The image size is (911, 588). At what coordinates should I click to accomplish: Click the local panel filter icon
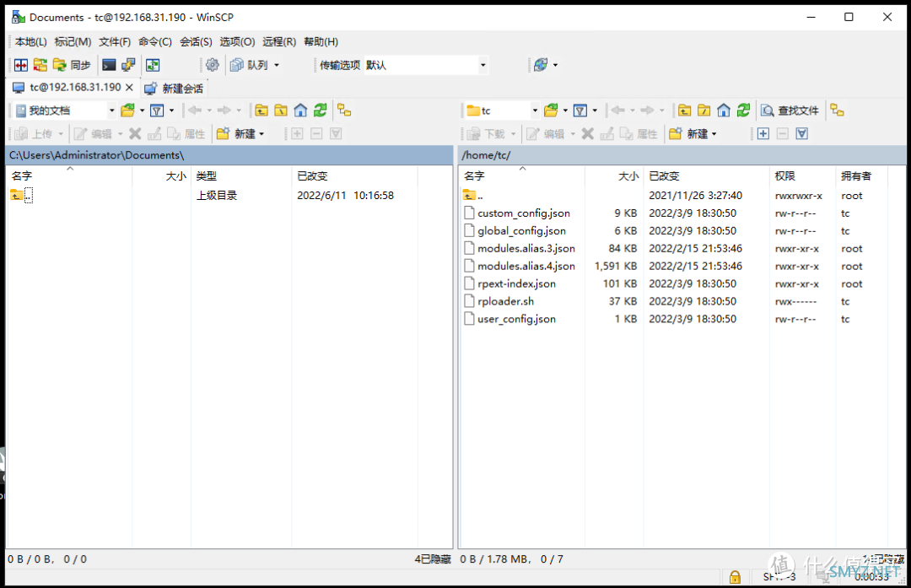(157, 111)
